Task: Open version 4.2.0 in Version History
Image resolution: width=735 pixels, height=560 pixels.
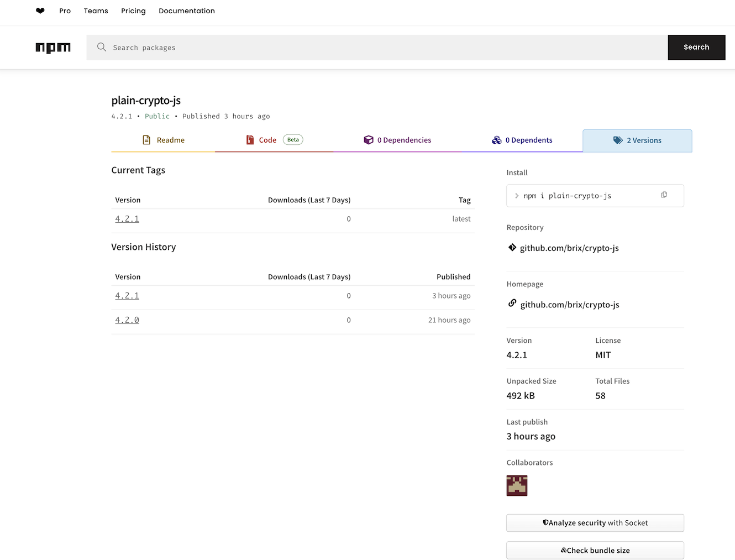Action: click(x=127, y=320)
